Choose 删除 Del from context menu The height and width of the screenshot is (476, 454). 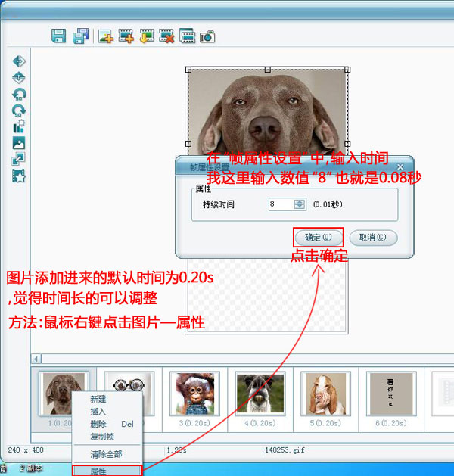click(x=107, y=424)
